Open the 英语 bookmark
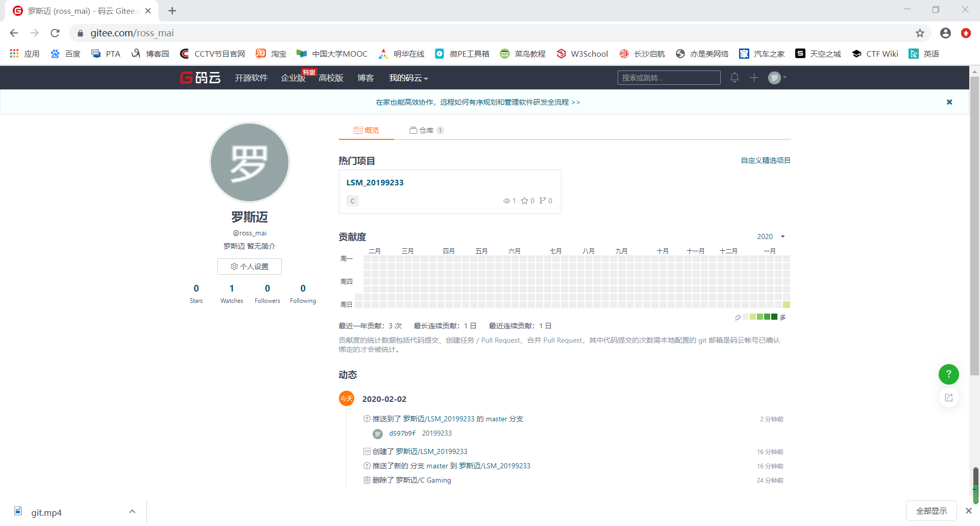Screen dimensions: 980x526 coord(924,54)
